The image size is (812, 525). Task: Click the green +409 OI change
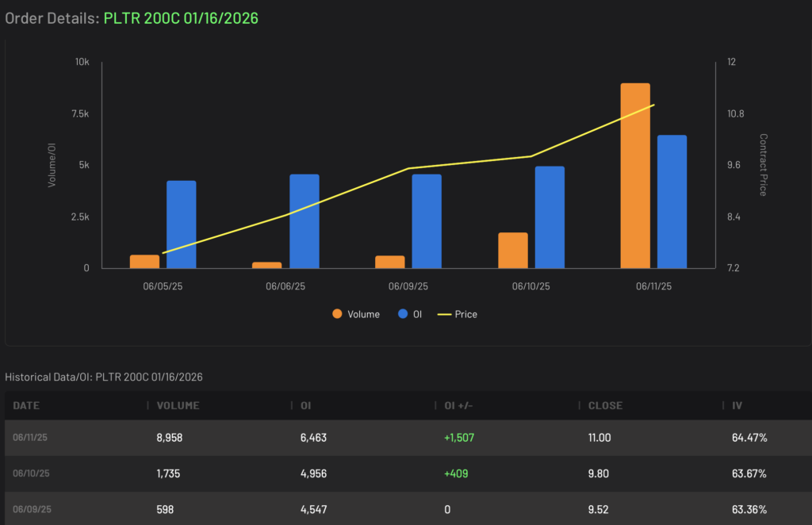[456, 473]
